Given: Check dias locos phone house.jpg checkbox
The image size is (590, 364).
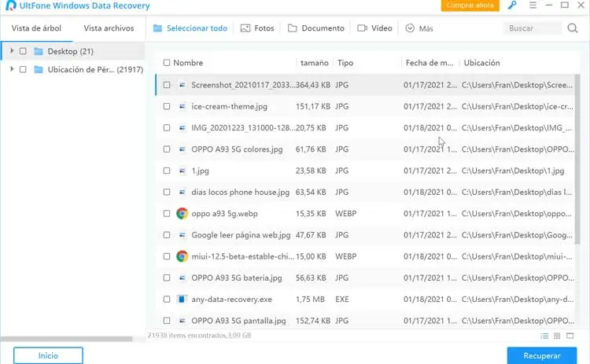Looking at the screenshot, I should tap(167, 192).
